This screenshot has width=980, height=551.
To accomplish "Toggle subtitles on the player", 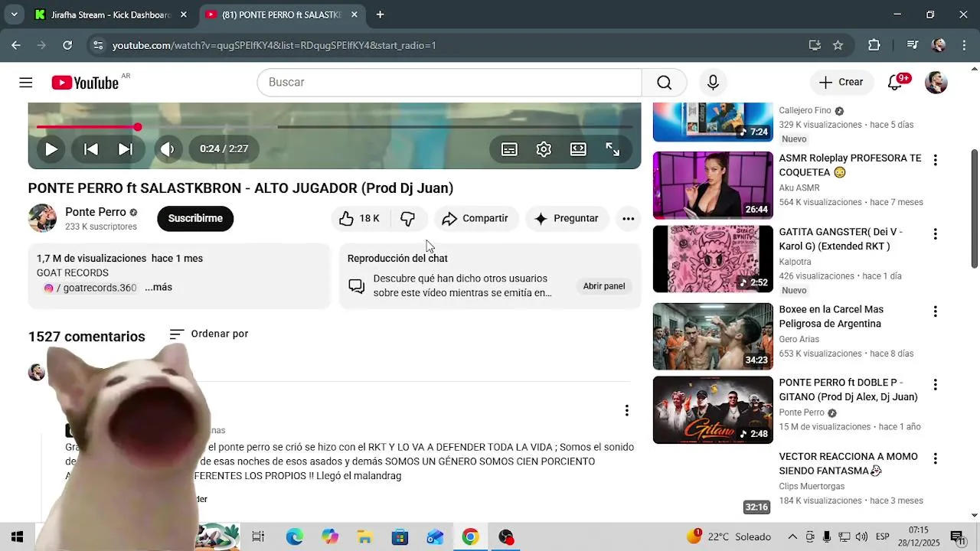I will [x=509, y=149].
